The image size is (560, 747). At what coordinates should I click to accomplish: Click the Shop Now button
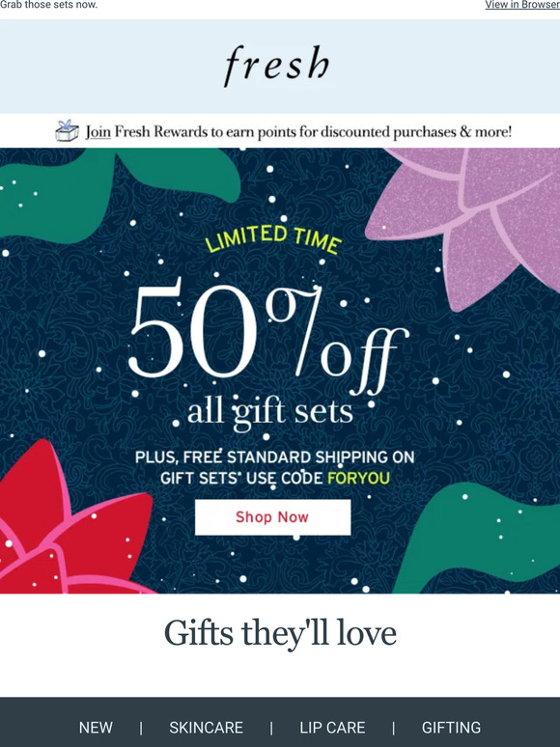click(272, 517)
